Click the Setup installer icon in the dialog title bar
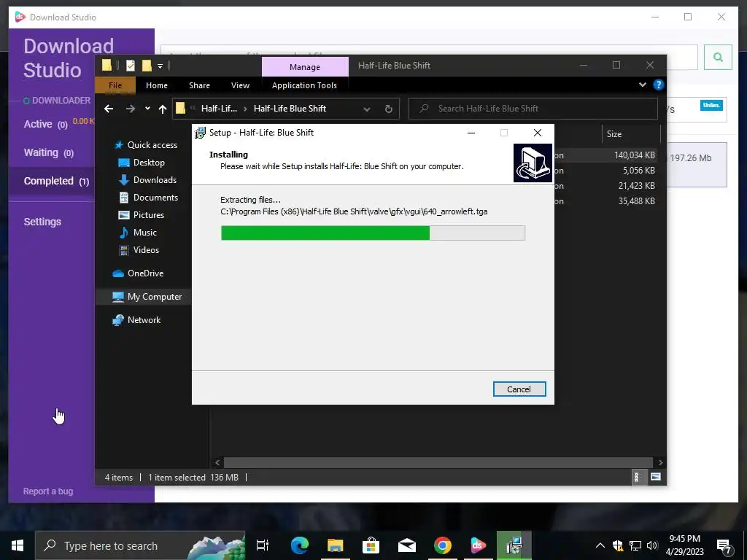 pos(200,133)
